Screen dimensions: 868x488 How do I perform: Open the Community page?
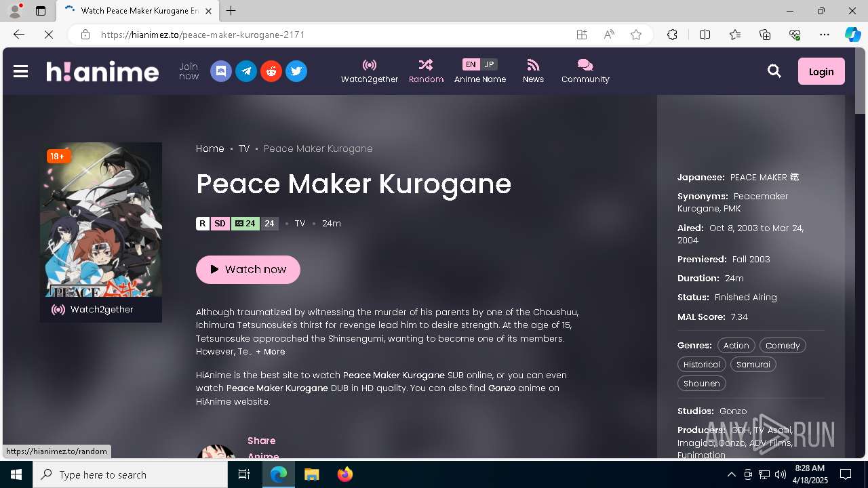[585, 71]
